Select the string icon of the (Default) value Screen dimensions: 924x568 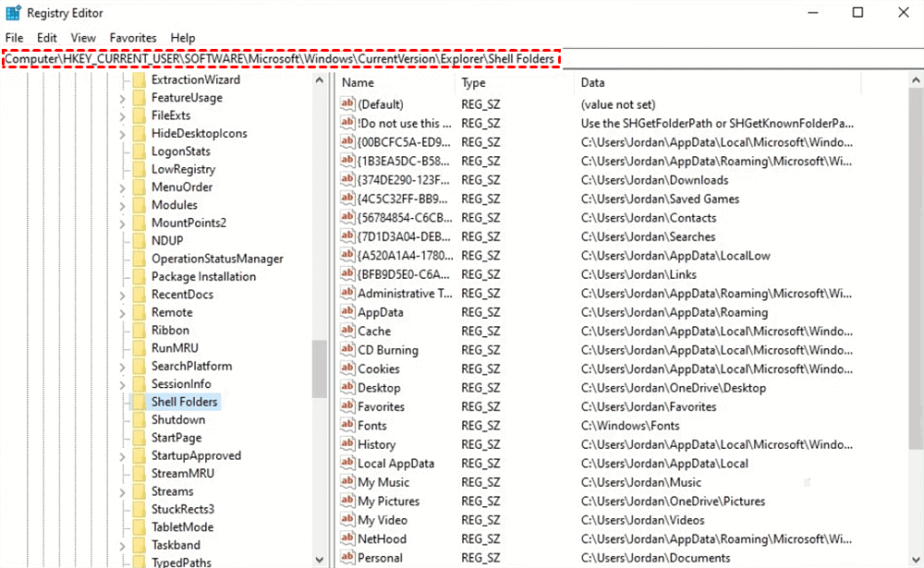(347, 103)
